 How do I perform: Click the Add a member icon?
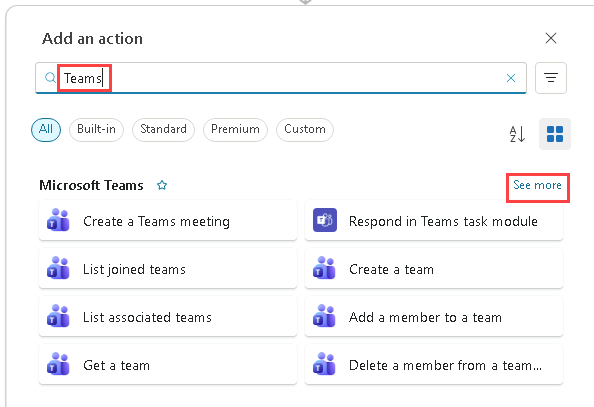click(324, 316)
